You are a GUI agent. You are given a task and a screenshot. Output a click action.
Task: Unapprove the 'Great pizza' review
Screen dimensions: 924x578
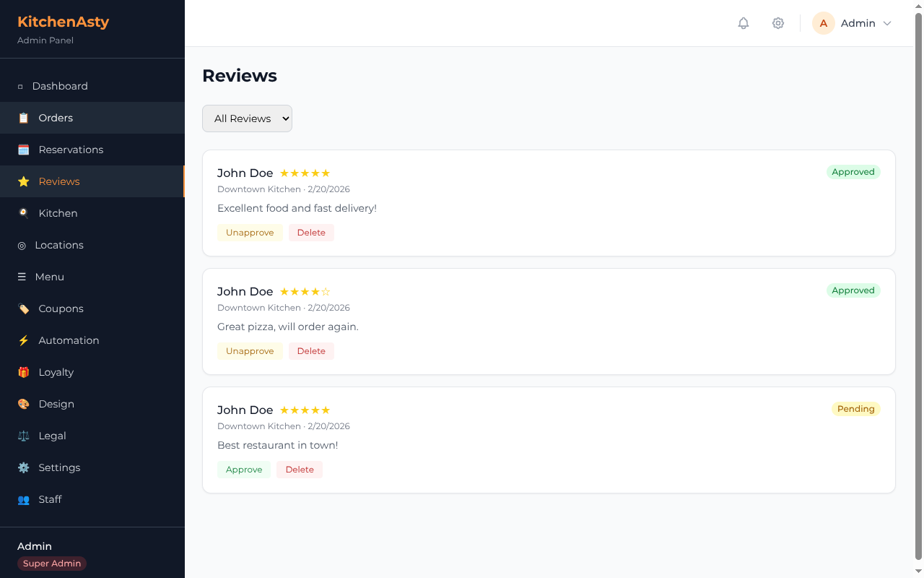(250, 350)
